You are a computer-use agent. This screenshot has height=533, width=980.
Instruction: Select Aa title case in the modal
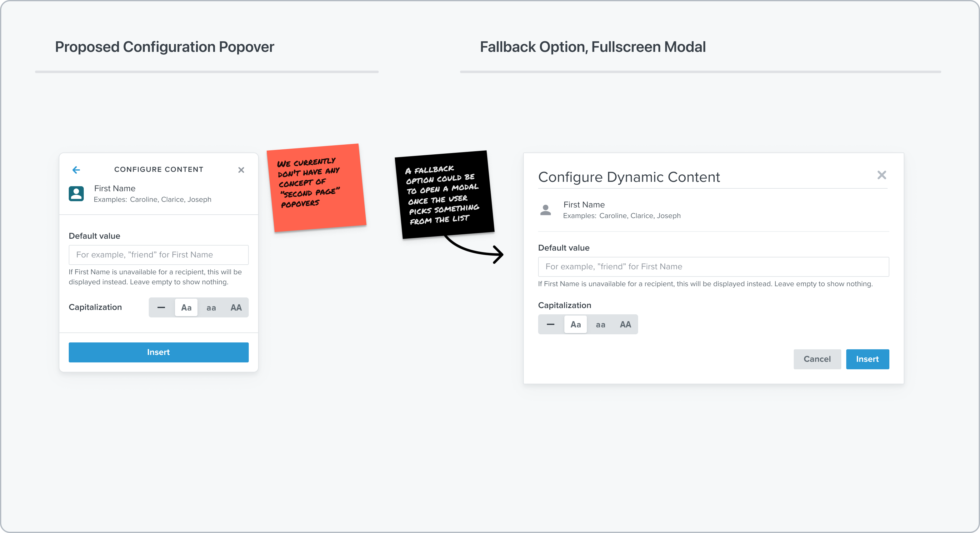576,325
